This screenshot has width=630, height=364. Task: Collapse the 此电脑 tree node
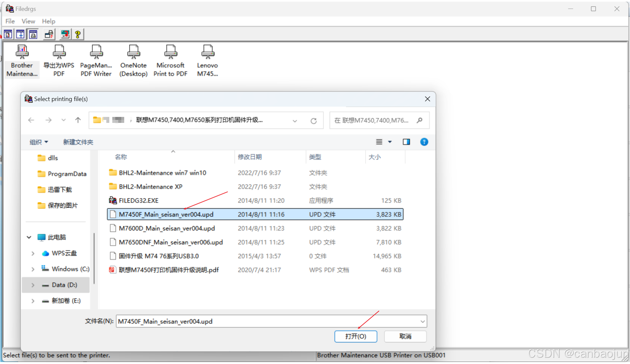tap(29, 237)
